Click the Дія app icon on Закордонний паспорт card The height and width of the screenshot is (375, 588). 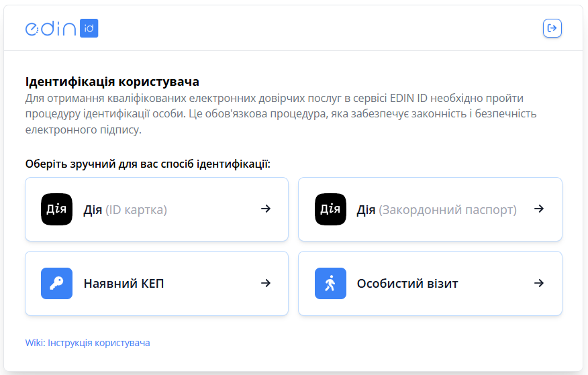point(330,209)
